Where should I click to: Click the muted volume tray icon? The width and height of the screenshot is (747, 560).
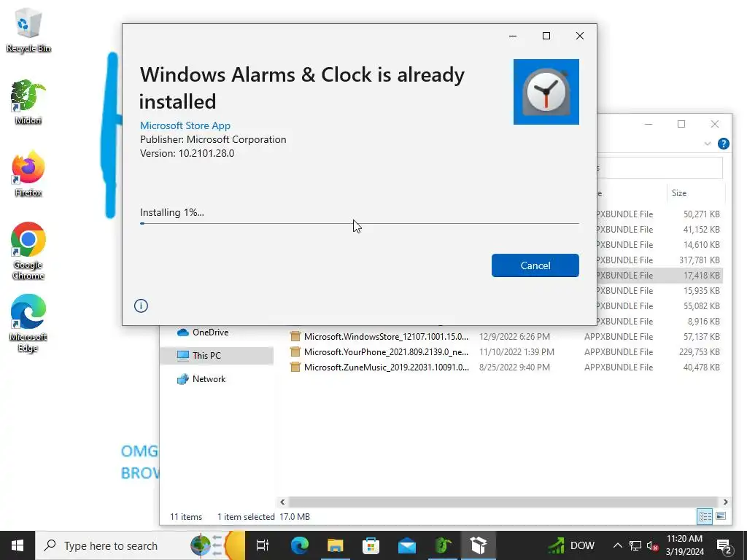pyautogui.click(x=653, y=545)
